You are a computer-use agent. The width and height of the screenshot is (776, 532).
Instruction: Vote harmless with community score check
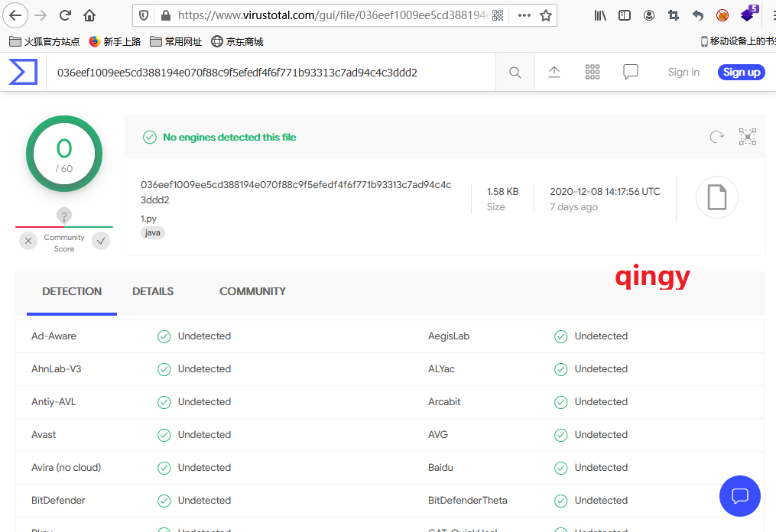(x=101, y=242)
